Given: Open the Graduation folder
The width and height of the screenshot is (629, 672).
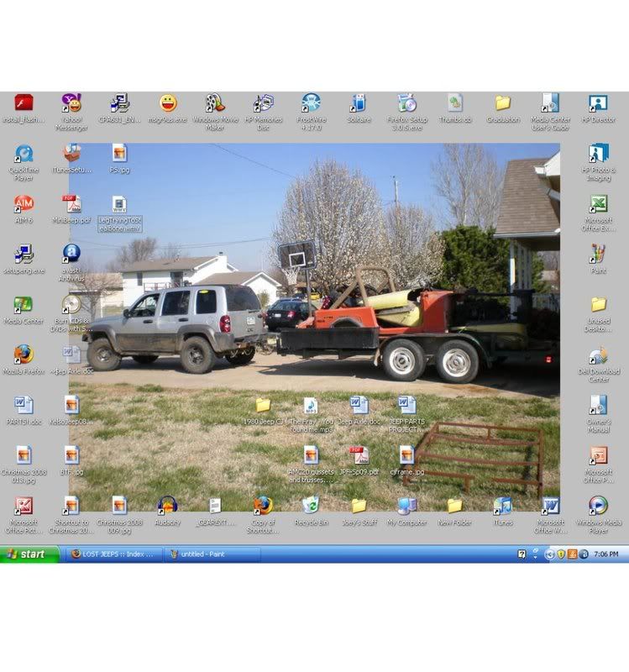Looking at the screenshot, I should [x=502, y=103].
